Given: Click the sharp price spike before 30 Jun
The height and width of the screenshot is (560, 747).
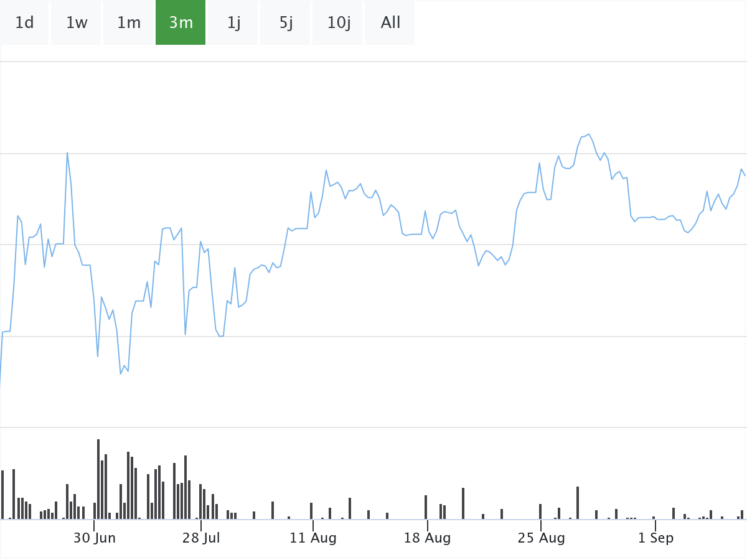Looking at the screenshot, I should pos(67,153).
